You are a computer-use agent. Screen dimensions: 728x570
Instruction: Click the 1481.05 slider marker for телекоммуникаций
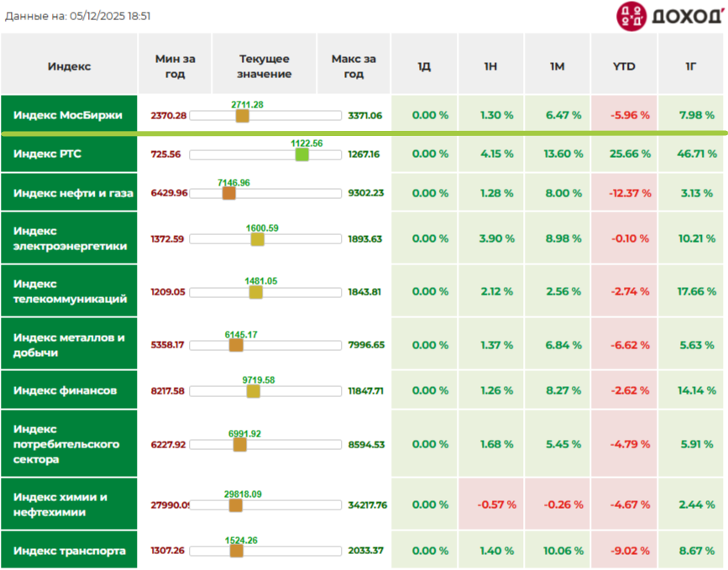(256, 292)
